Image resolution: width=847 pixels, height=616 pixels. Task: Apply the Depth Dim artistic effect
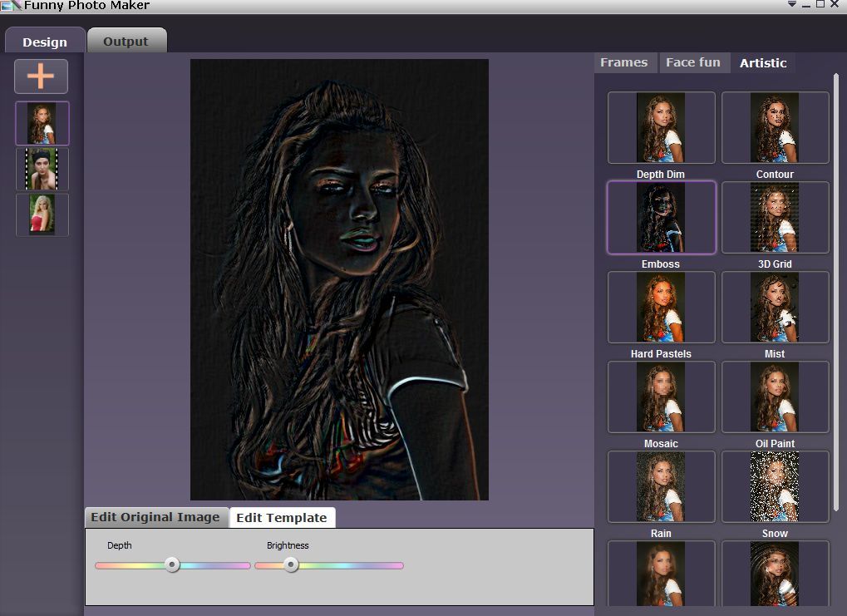(661, 127)
